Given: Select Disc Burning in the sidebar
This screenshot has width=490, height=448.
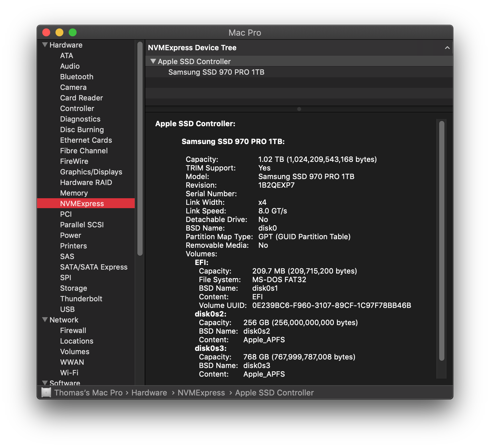Looking at the screenshot, I should 82,130.
